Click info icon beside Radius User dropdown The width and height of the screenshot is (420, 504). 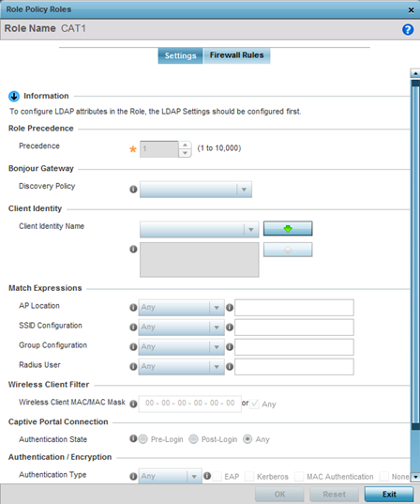[x=133, y=366]
